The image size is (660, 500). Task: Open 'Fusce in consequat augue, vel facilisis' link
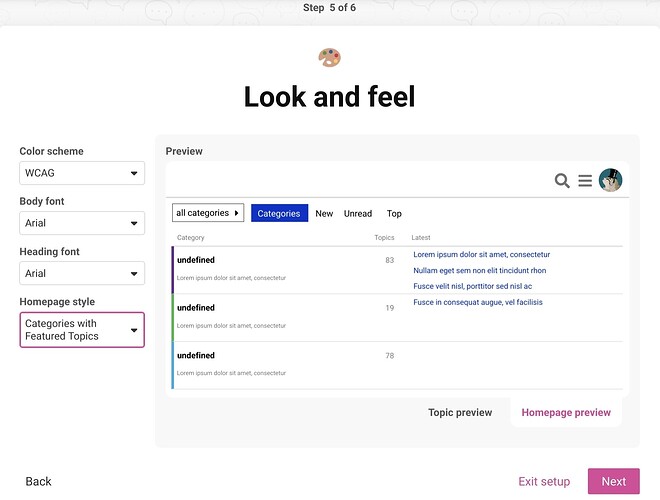click(x=478, y=302)
